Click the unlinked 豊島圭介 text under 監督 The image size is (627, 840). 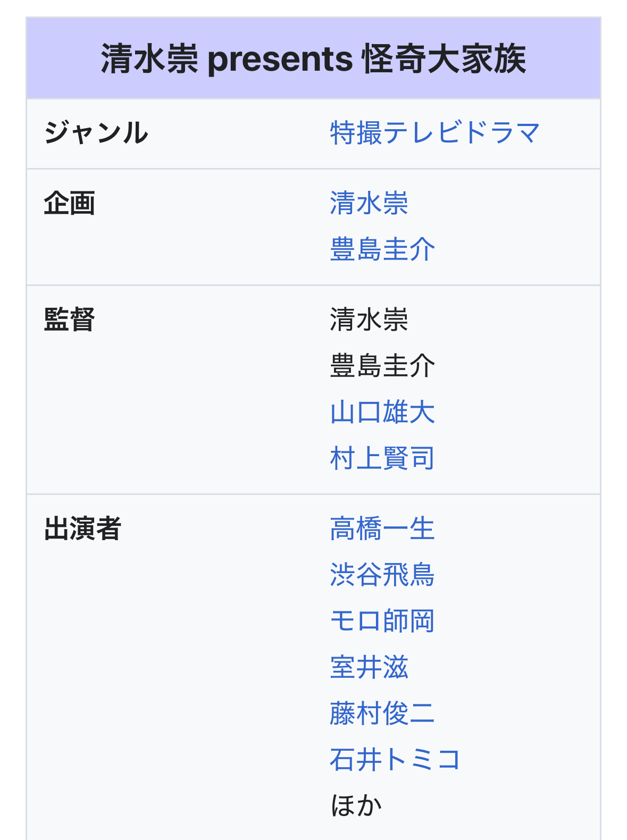click(x=382, y=366)
